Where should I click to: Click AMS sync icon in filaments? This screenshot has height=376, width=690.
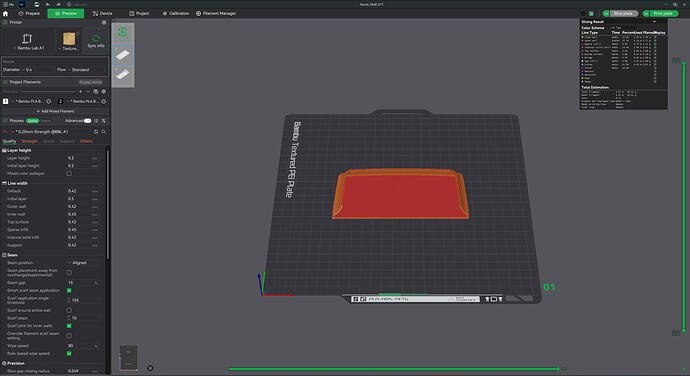[x=95, y=92]
